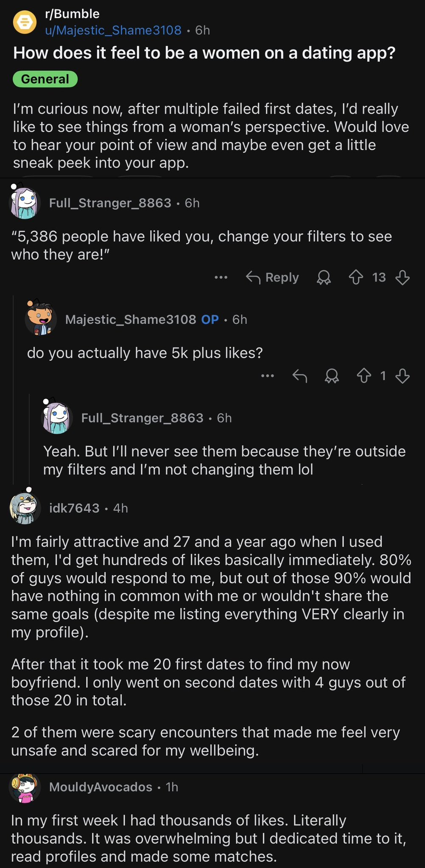Open idk7643 user avatar
Viewport: 425px width, 868px height.
click(25, 508)
